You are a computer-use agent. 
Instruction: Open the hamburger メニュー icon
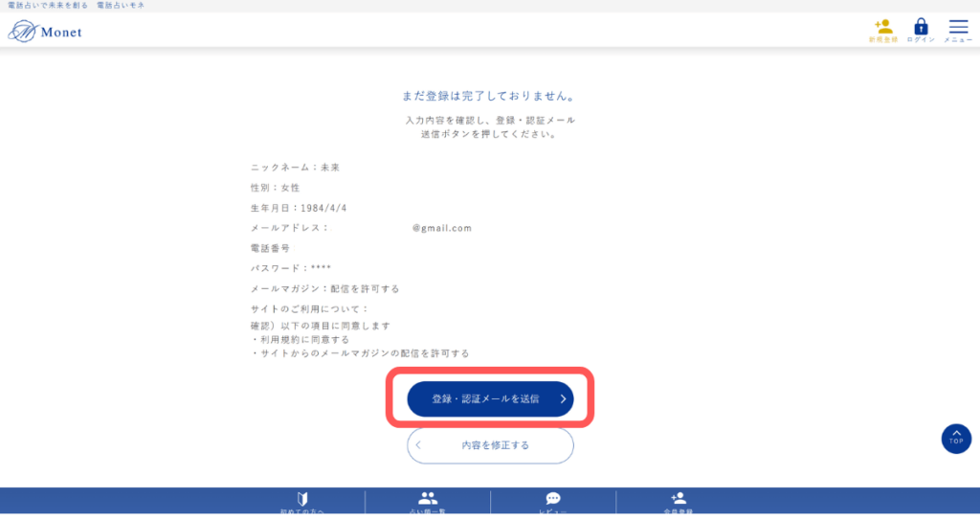pyautogui.click(x=958, y=28)
